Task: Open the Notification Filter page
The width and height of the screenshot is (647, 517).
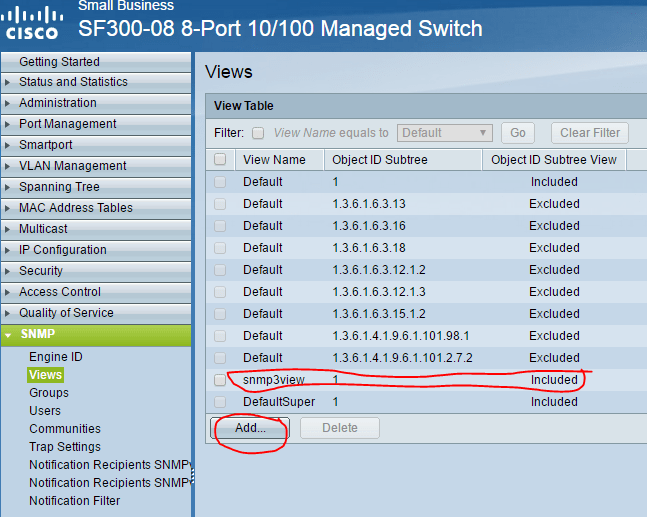Action: pyautogui.click(x=75, y=500)
